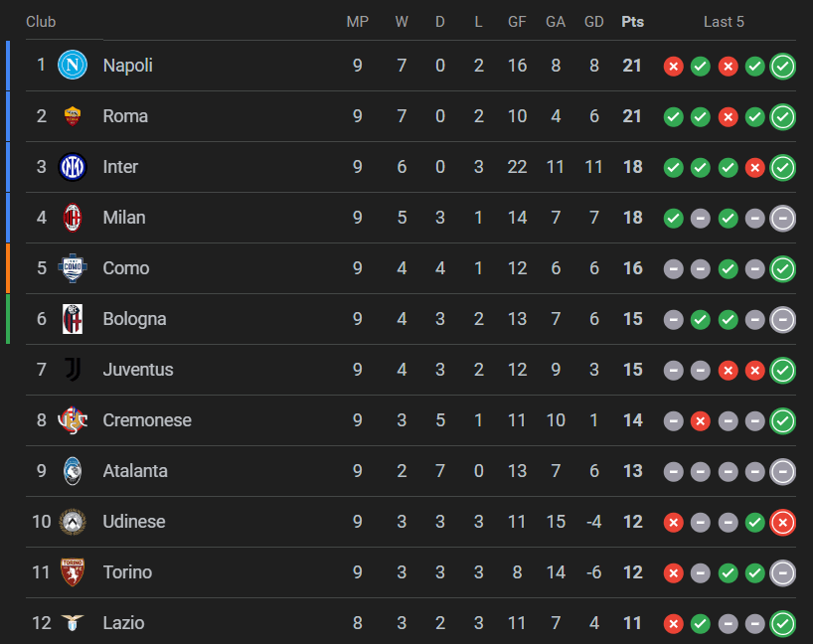The image size is (813, 644).
Task: Select the Torino bull crest
Action: click(73, 572)
